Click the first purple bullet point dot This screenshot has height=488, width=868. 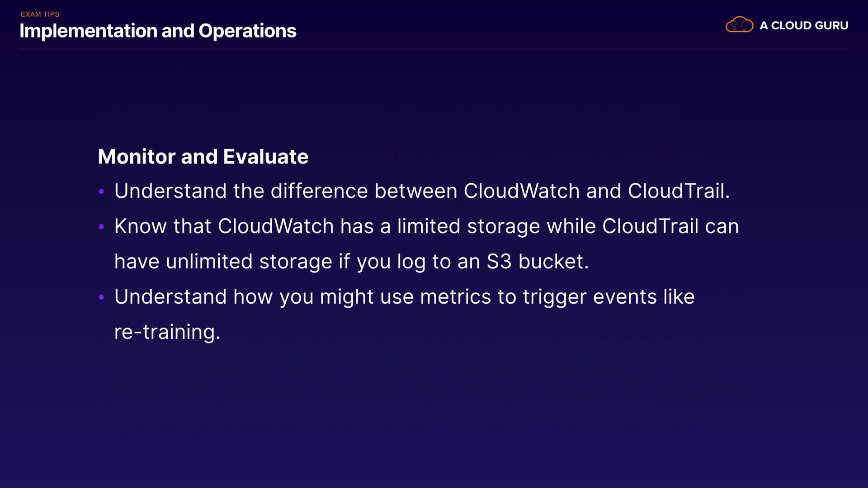click(x=102, y=192)
